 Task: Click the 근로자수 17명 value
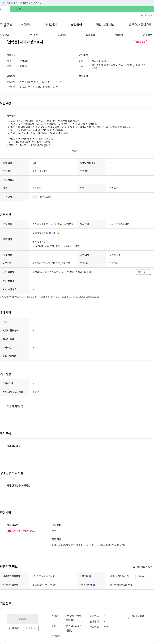pyautogui.click(x=107, y=627)
